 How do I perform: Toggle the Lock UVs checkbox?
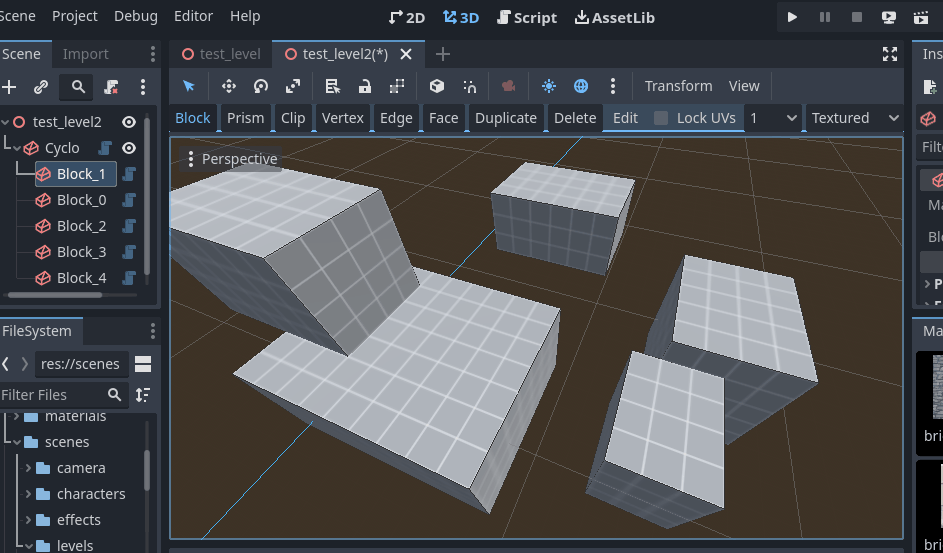click(661, 118)
